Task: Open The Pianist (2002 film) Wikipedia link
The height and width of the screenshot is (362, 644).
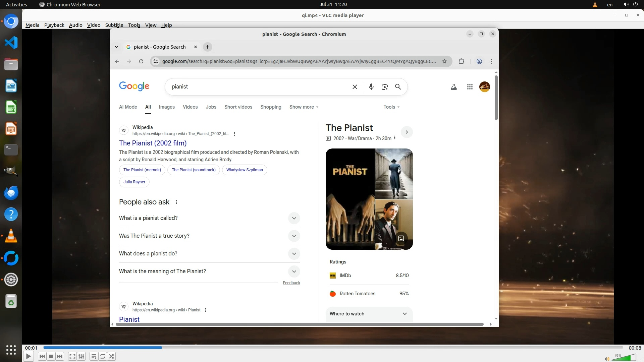Action: pyautogui.click(x=153, y=143)
